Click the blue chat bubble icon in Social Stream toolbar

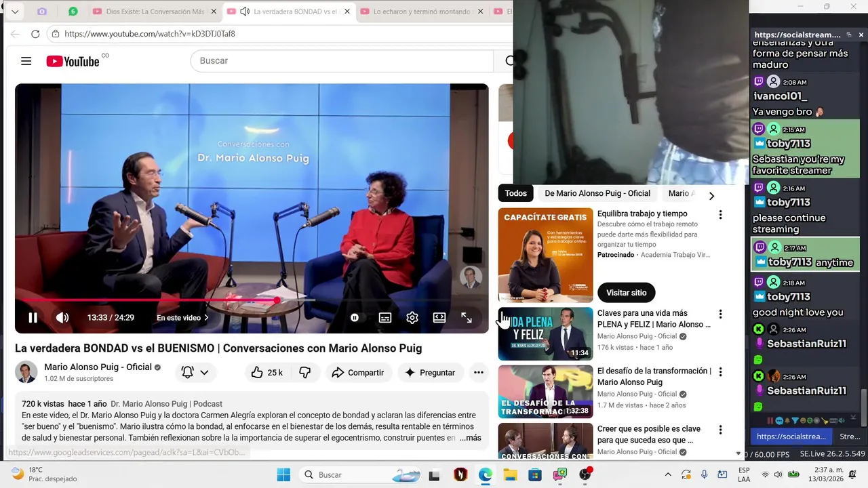tap(779, 420)
